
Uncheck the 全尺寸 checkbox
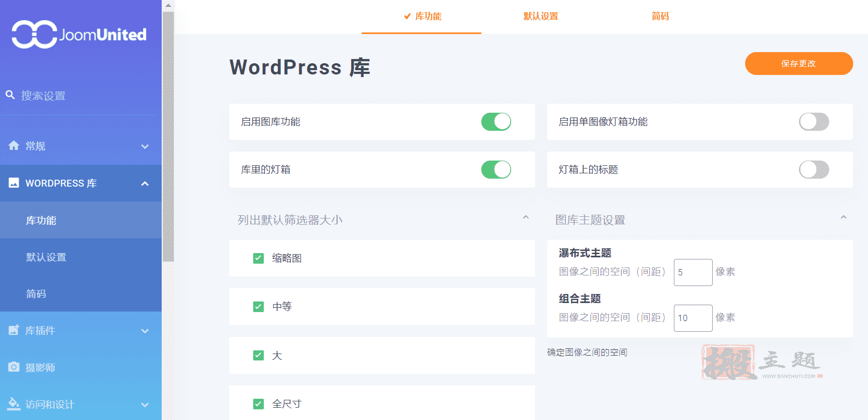coord(258,404)
